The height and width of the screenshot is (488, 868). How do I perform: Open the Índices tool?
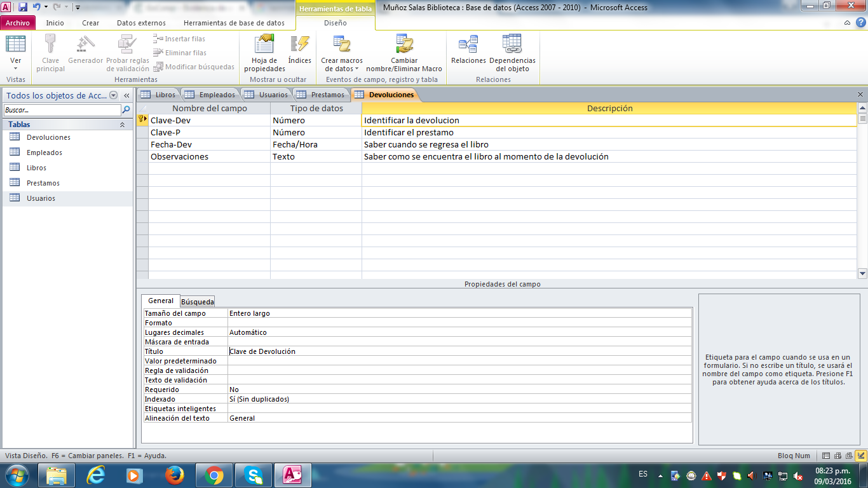click(299, 44)
